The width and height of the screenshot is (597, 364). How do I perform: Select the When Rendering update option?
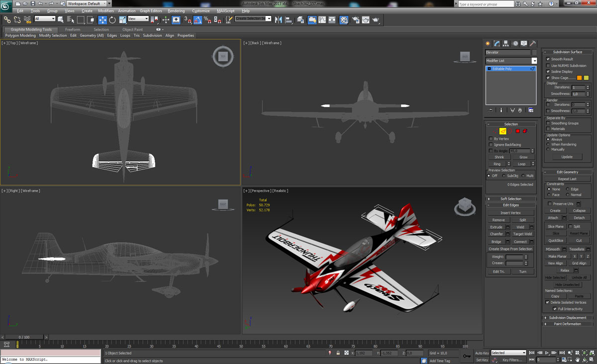click(x=548, y=144)
